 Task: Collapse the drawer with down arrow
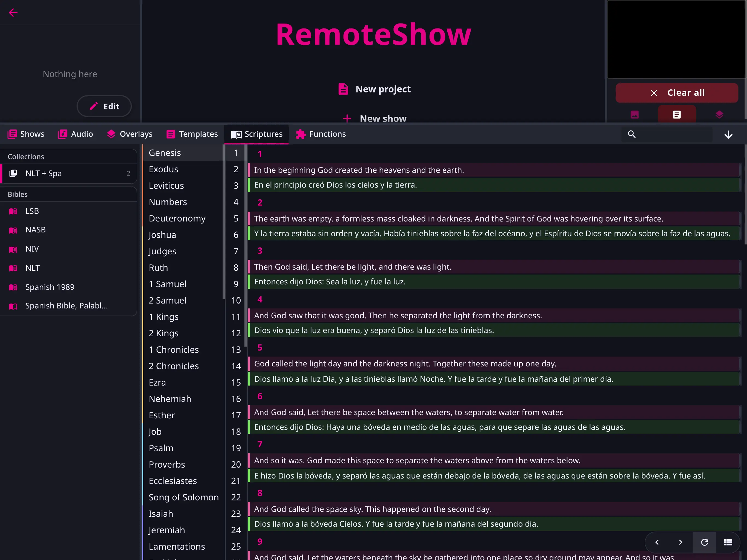[728, 135]
